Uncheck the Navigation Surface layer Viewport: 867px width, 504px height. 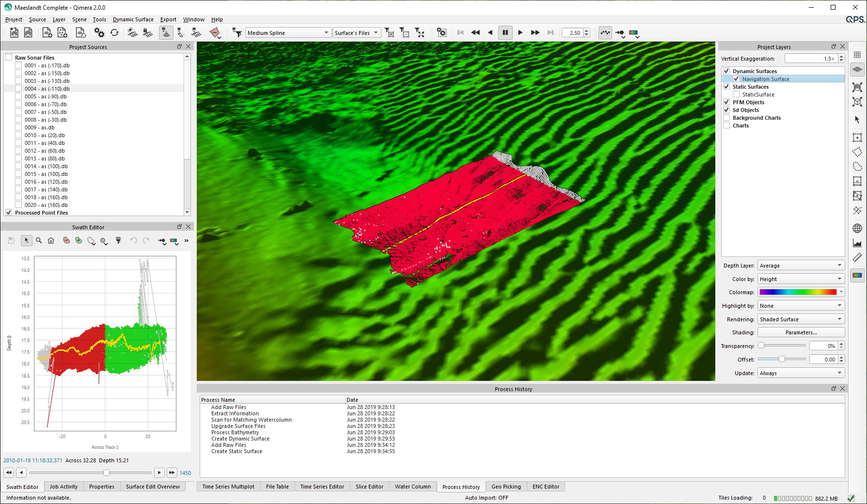click(x=736, y=79)
